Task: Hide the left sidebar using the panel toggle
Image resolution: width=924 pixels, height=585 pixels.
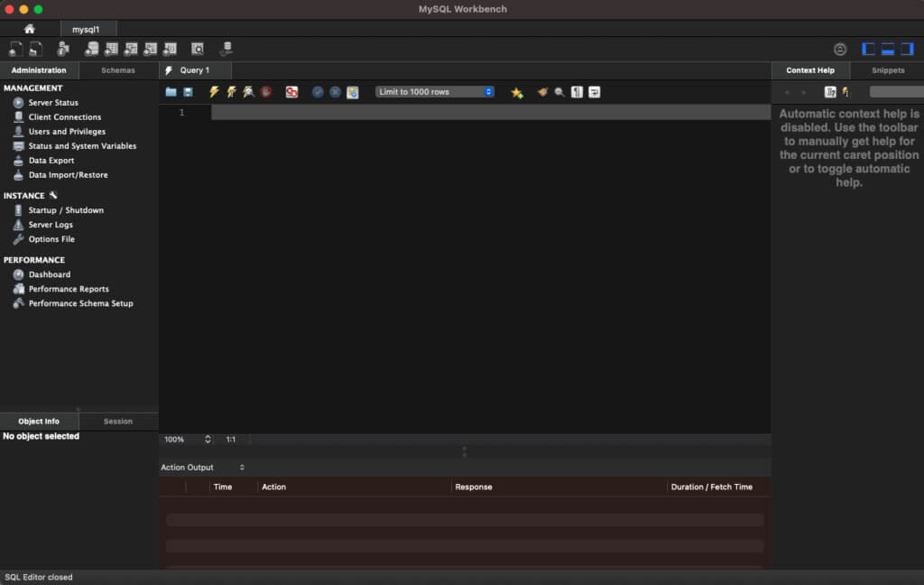Action: 868,48
